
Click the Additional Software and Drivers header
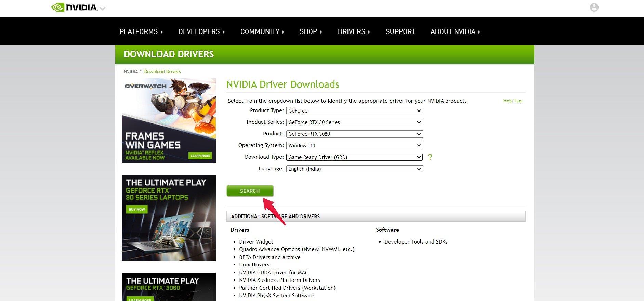click(376, 217)
